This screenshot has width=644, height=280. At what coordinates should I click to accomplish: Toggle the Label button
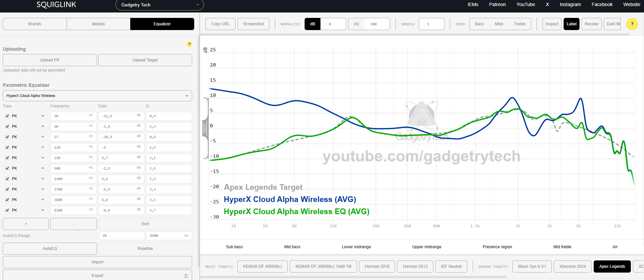[571, 24]
